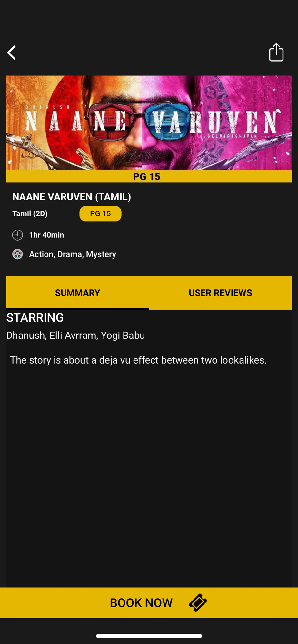Tap the film reel genre icon
Image resolution: width=298 pixels, height=644 pixels.
[x=17, y=254]
